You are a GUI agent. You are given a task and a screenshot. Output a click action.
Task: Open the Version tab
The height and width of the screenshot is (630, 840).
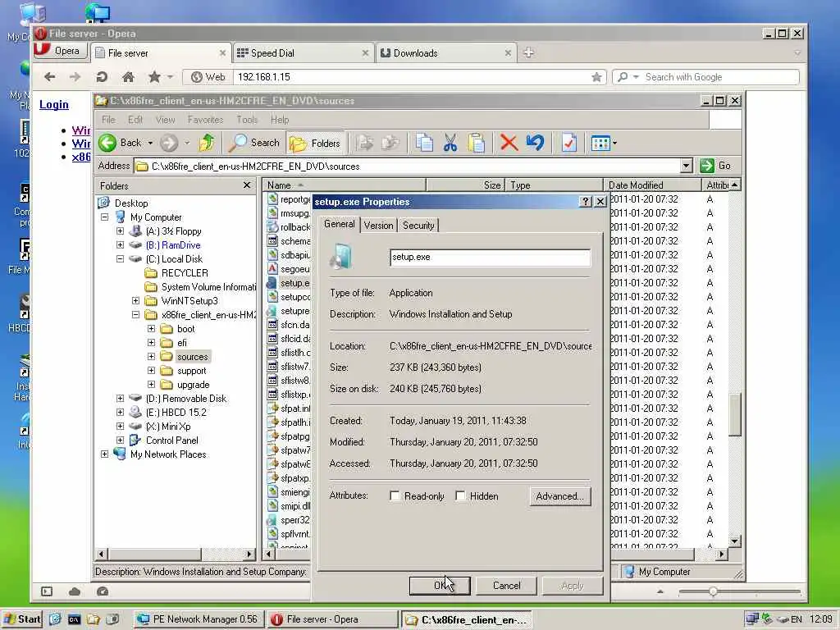(378, 226)
